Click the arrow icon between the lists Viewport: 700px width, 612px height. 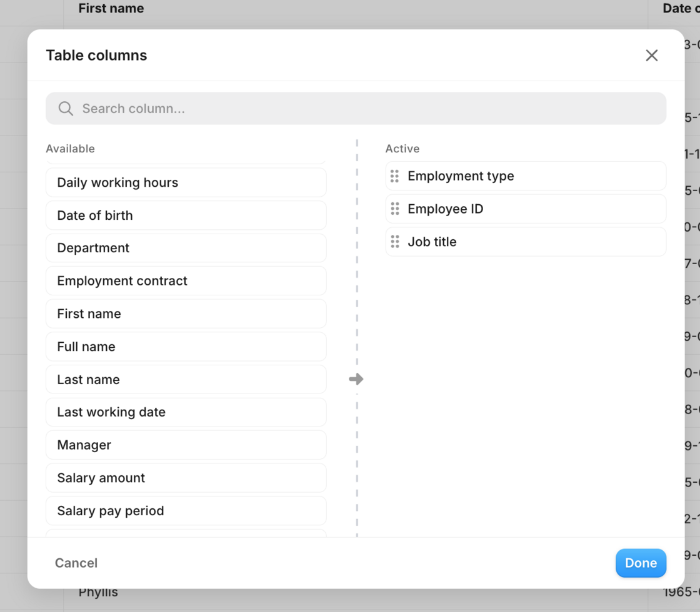point(356,379)
